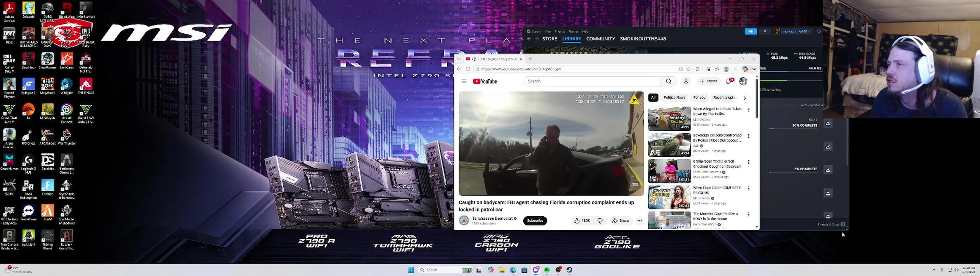980x276 pixels.
Task: Open Edge settings and more ellipsis
Action: click(735, 69)
